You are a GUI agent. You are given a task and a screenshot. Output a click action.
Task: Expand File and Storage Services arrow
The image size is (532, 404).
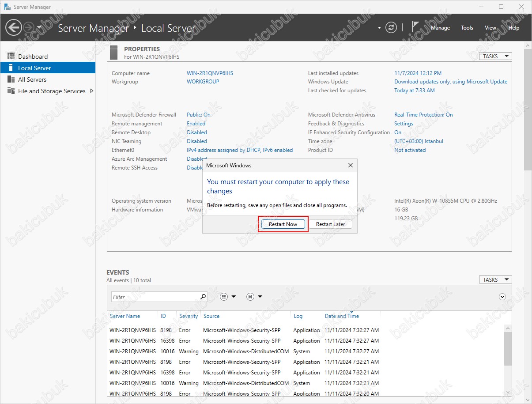pos(91,91)
